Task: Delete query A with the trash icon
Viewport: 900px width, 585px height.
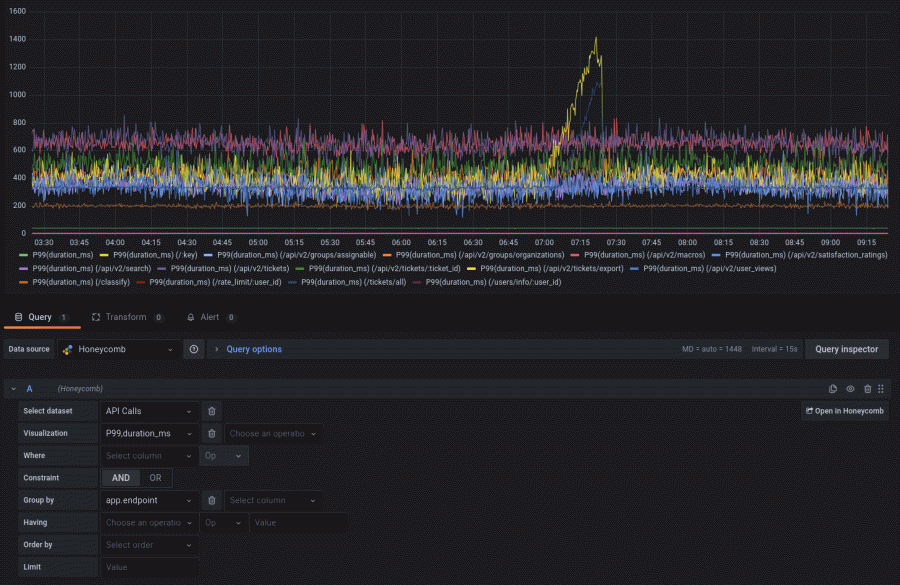Action: [867, 388]
